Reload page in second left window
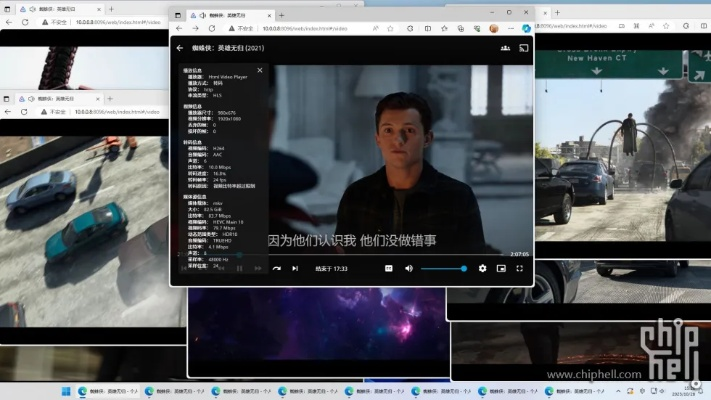711x400 pixels. coord(24,112)
